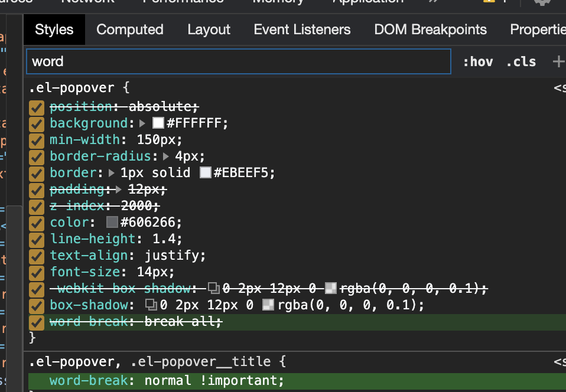The height and width of the screenshot is (392, 566).
Task: Click the line-height property name
Action: click(x=93, y=239)
